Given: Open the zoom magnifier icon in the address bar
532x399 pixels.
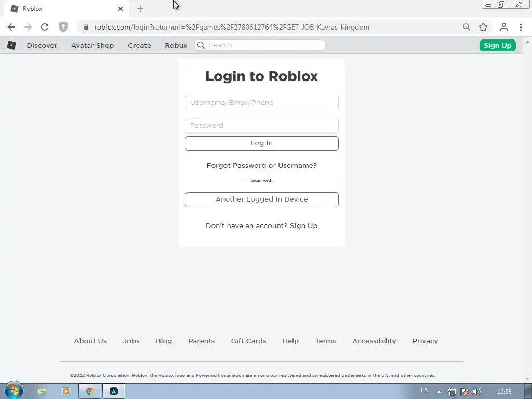Looking at the screenshot, I should (467, 27).
